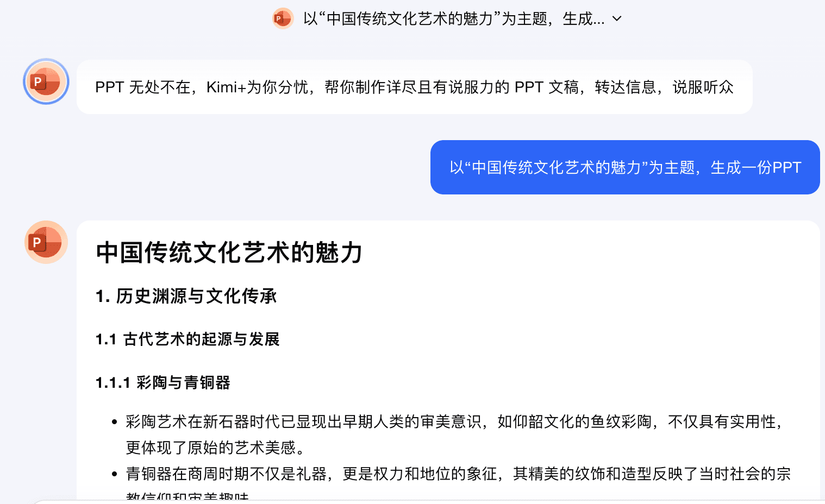The width and height of the screenshot is (825, 504).
Task: Click the bullet dot before "彩陶艺术"
Action: click(114, 422)
